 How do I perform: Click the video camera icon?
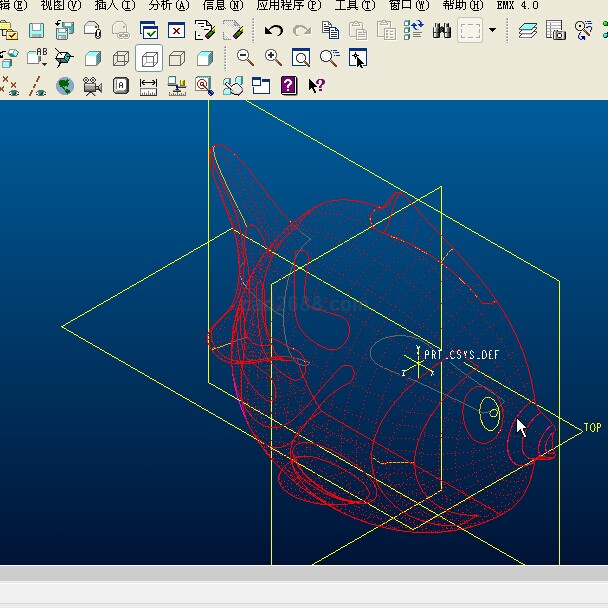point(93,86)
